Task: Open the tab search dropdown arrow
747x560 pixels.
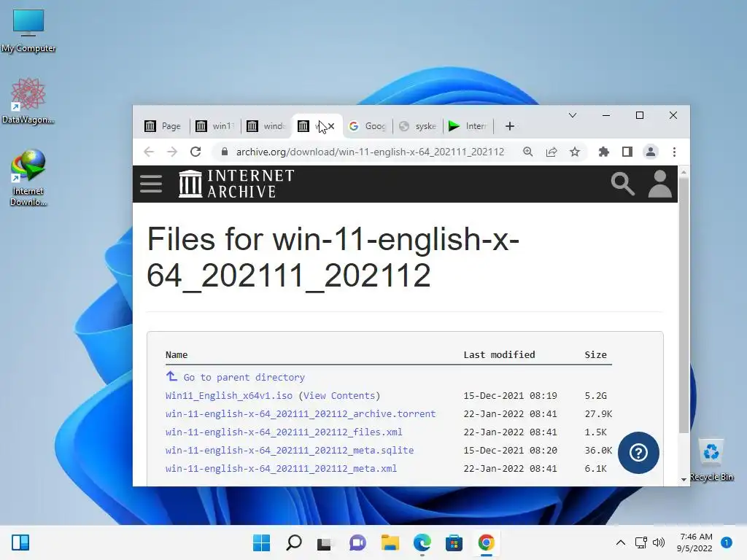Action: pyautogui.click(x=573, y=115)
